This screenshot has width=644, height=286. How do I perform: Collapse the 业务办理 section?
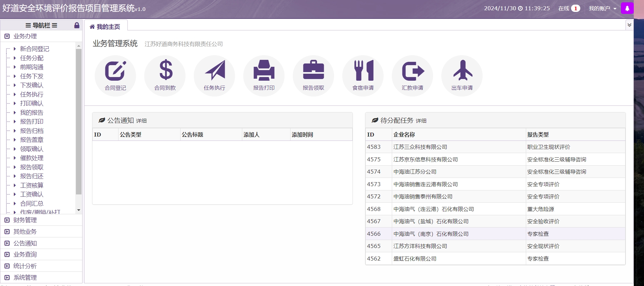(25, 36)
